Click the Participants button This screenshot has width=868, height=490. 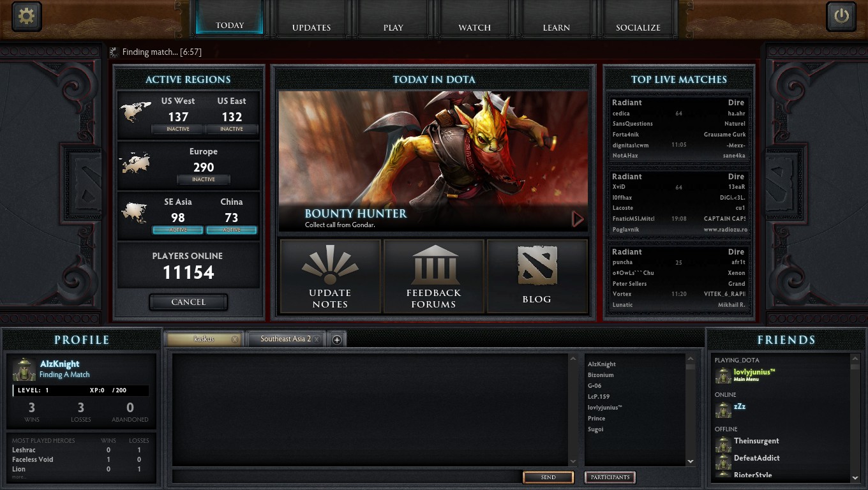pyautogui.click(x=610, y=477)
